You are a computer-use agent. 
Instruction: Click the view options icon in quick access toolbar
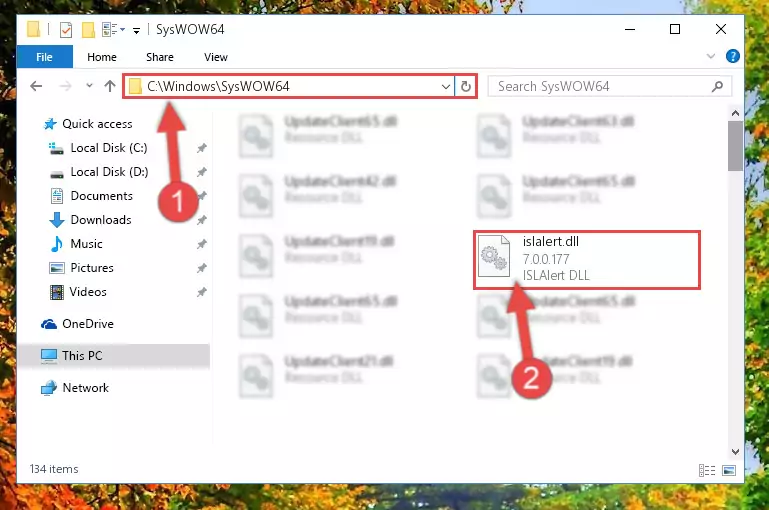tap(110, 30)
